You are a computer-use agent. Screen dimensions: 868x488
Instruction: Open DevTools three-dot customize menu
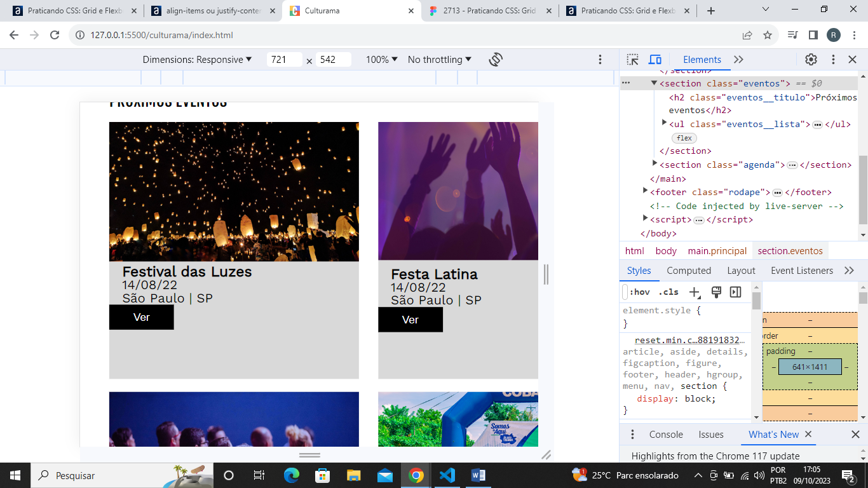click(x=833, y=59)
